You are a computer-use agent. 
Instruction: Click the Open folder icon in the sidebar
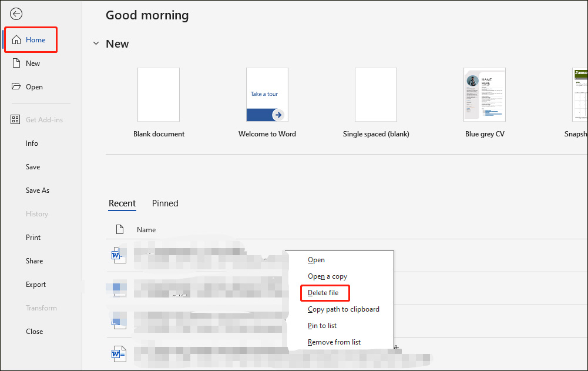pyautogui.click(x=16, y=86)
